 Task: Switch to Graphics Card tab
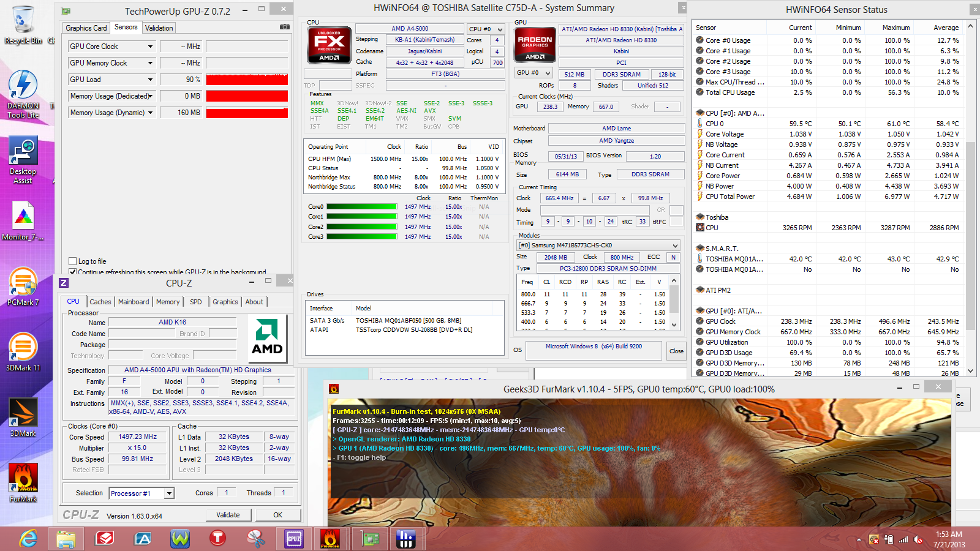86,28
